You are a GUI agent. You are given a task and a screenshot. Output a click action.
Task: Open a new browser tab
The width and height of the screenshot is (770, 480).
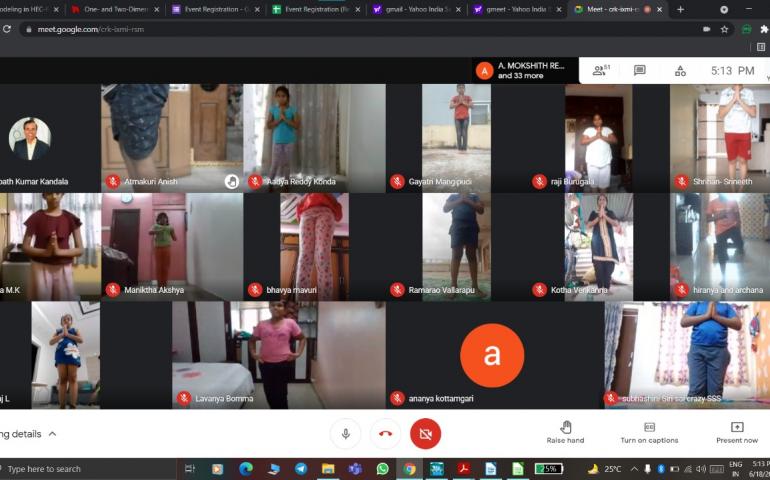tap(680, 9)
